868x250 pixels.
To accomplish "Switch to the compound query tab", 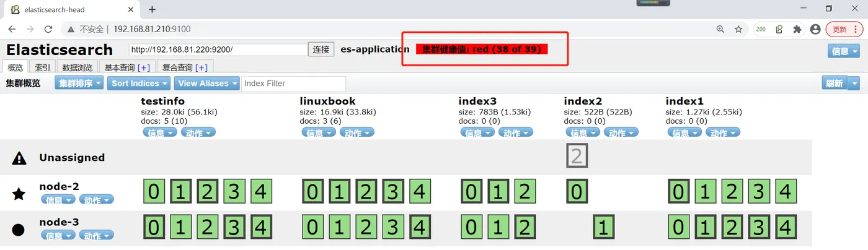I will pyautogui.click(x=177, y=67).
